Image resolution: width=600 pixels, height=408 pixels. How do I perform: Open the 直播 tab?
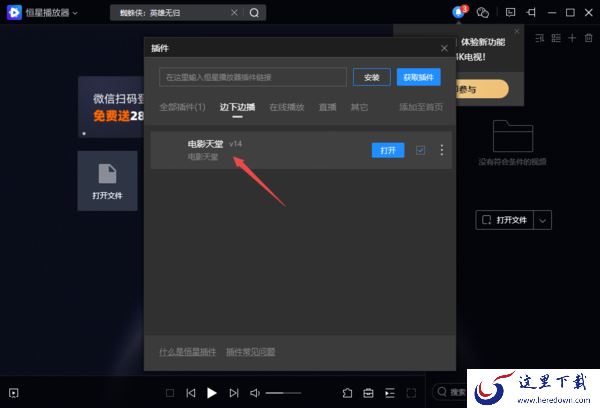328,107
